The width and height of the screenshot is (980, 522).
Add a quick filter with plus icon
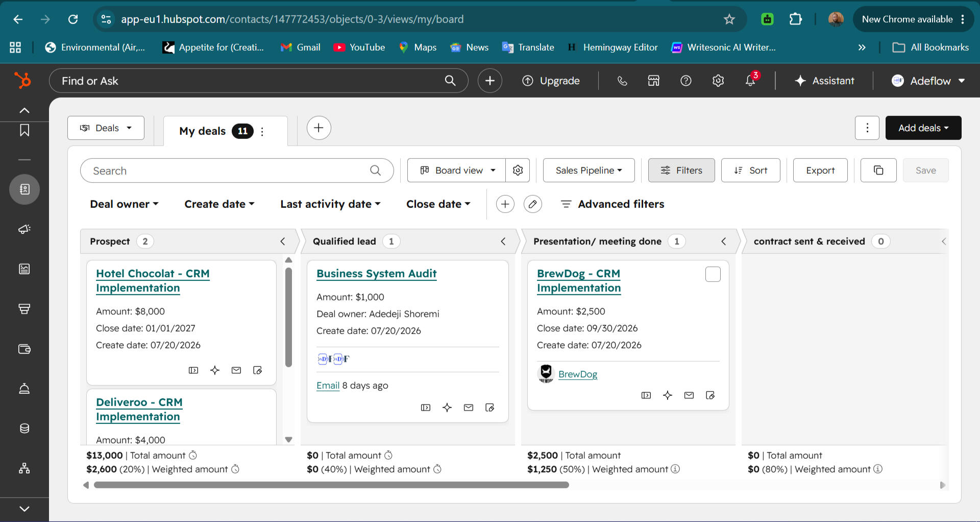click(x=505, y=204)
